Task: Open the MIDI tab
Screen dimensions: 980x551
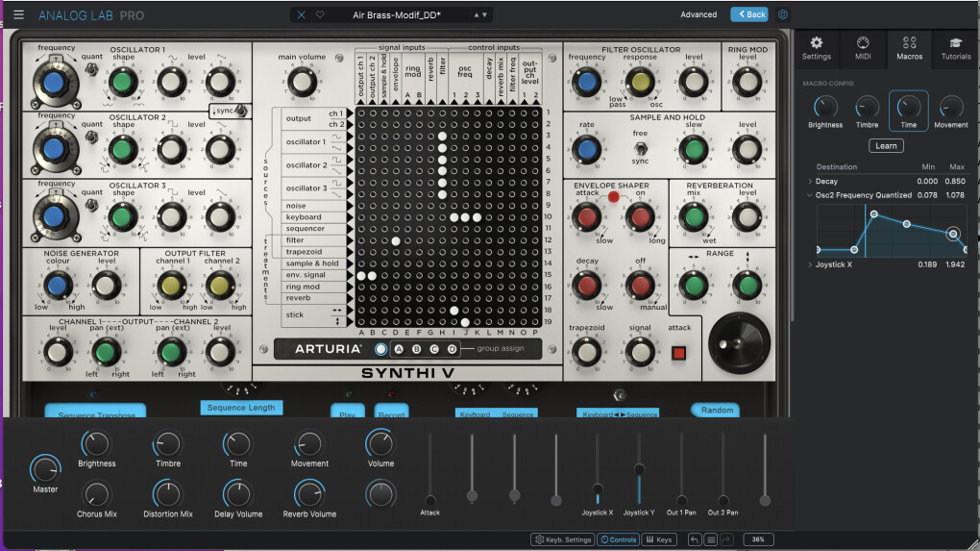Action: (863, 48)
